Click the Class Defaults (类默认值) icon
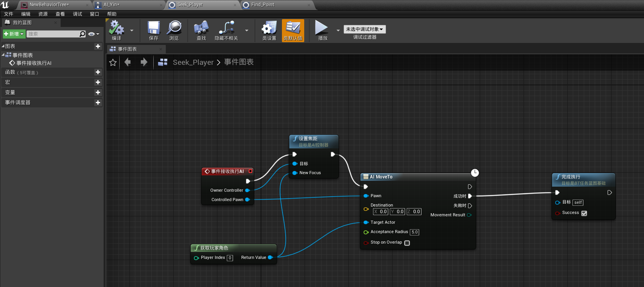 coord(293,30)
